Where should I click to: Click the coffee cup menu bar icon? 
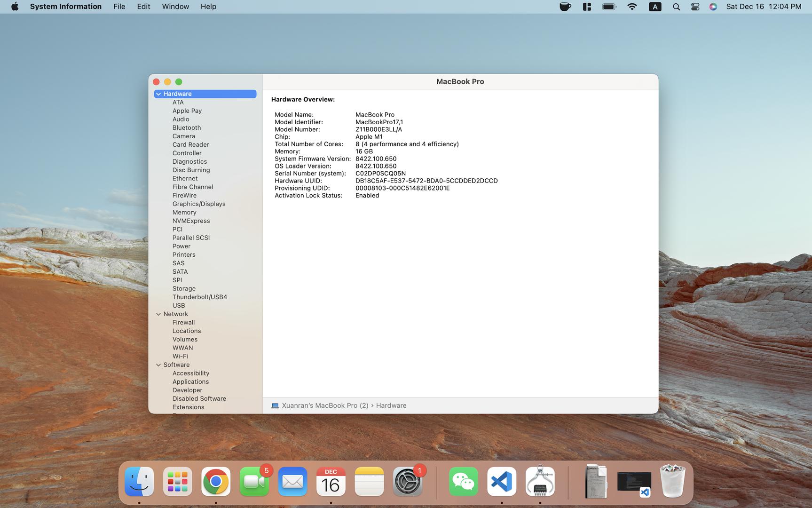565,7
